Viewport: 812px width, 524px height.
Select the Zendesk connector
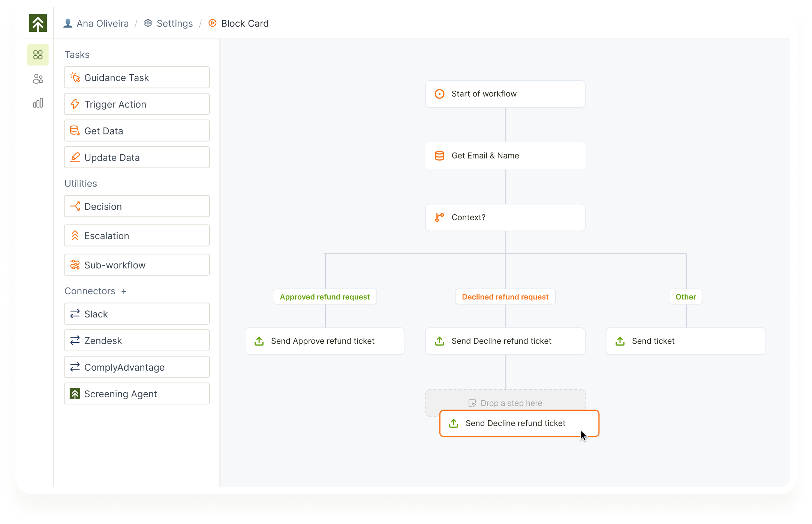137,340
